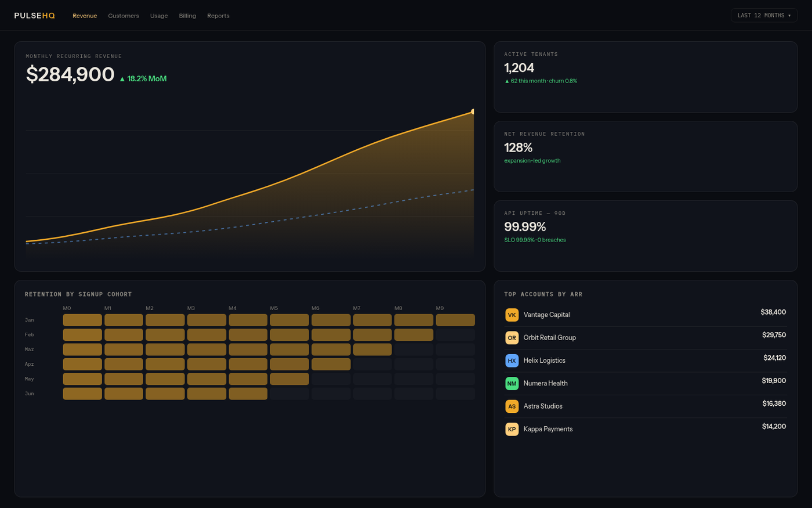Click the Jan cohort M9 cell

(455, 320)
